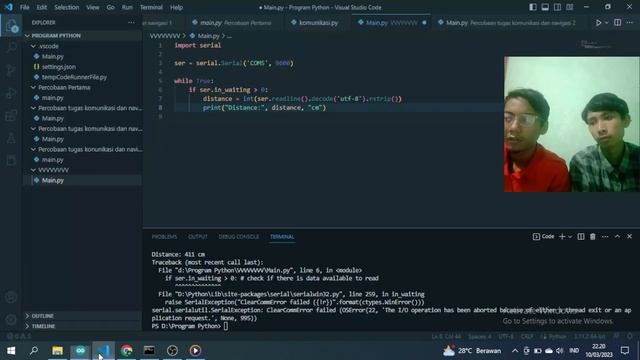This screenshot has width=640, height=360.
Task: Show hidden system tray icons
Action: 515,351
